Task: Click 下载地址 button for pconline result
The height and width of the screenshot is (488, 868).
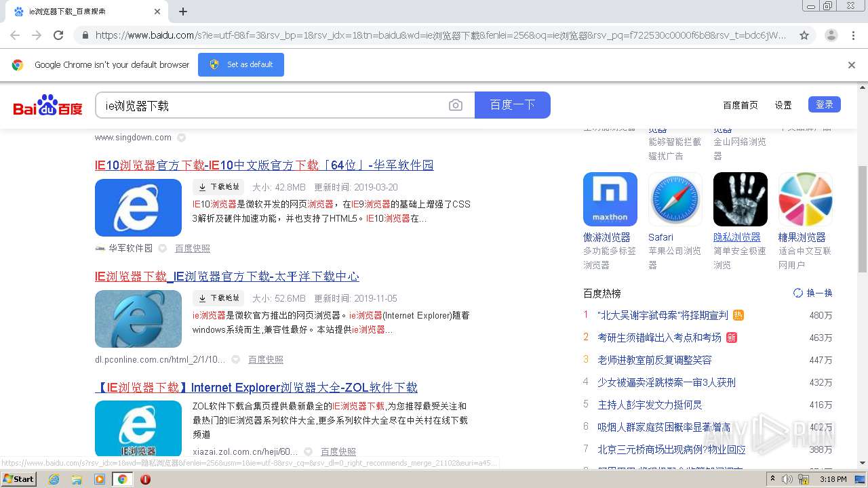Action: point(218,298)
